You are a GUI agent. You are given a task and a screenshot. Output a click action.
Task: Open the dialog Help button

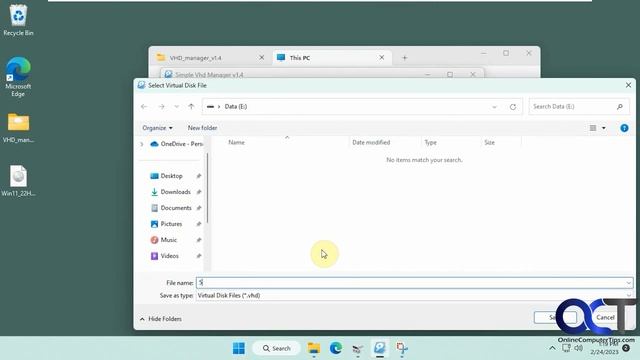(x=624, y=128)
